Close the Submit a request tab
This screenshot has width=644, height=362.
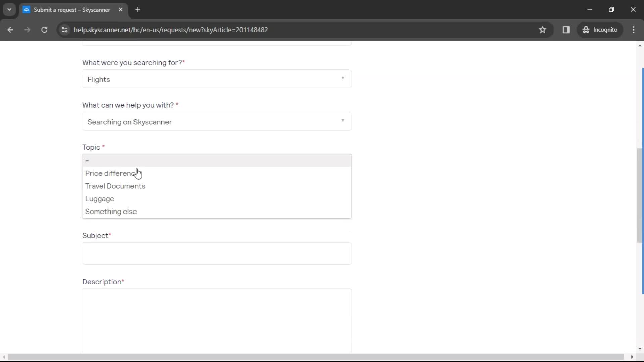click(x=121, y=10)
